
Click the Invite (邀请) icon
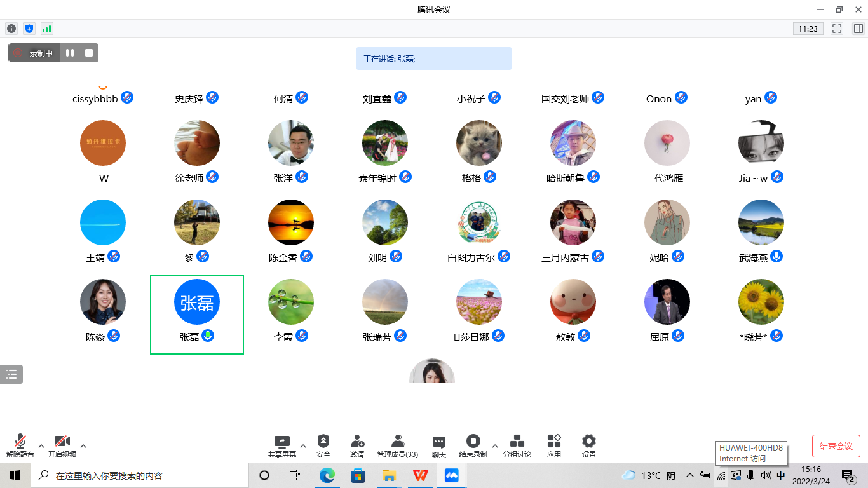coord(357,446)
